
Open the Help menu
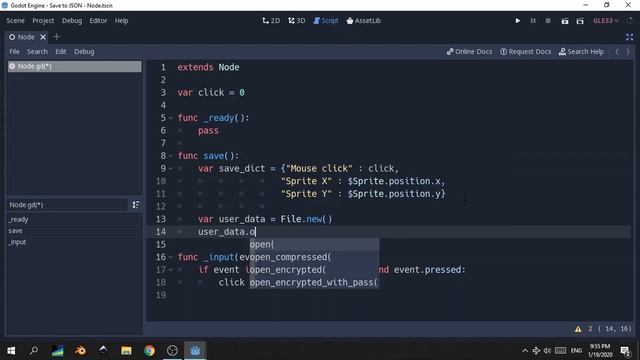tap(121, 20)
